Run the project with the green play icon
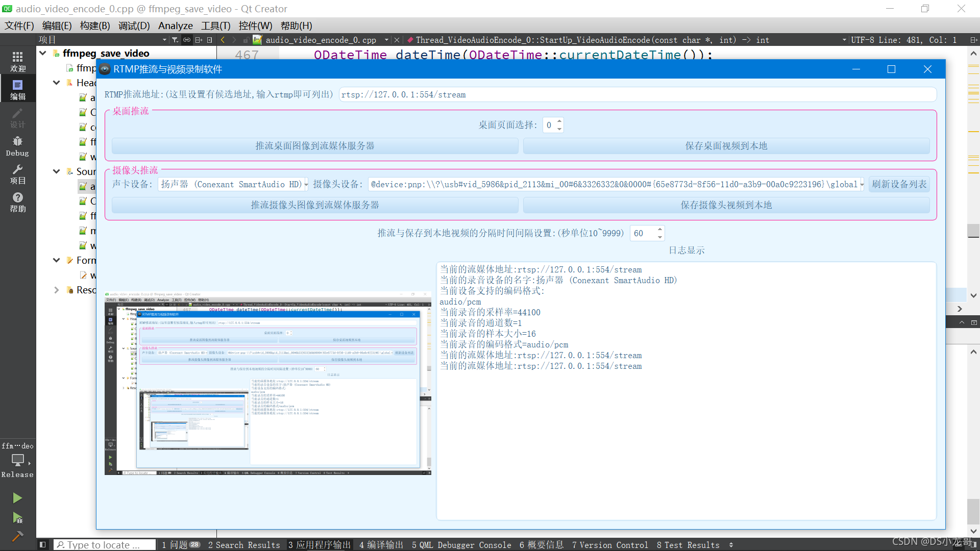 [17, 498]
